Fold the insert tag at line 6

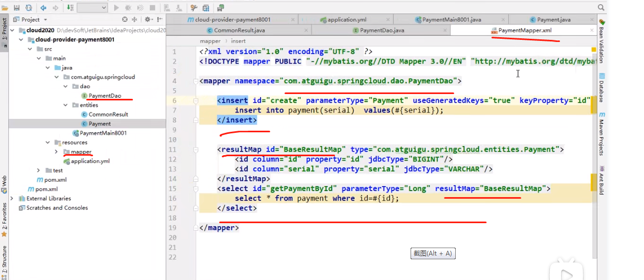pyautogui.click(x=196, y=100)
